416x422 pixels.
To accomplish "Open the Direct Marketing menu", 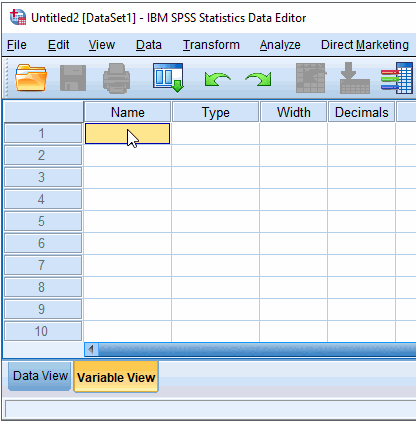I will (x=365, y=45).
